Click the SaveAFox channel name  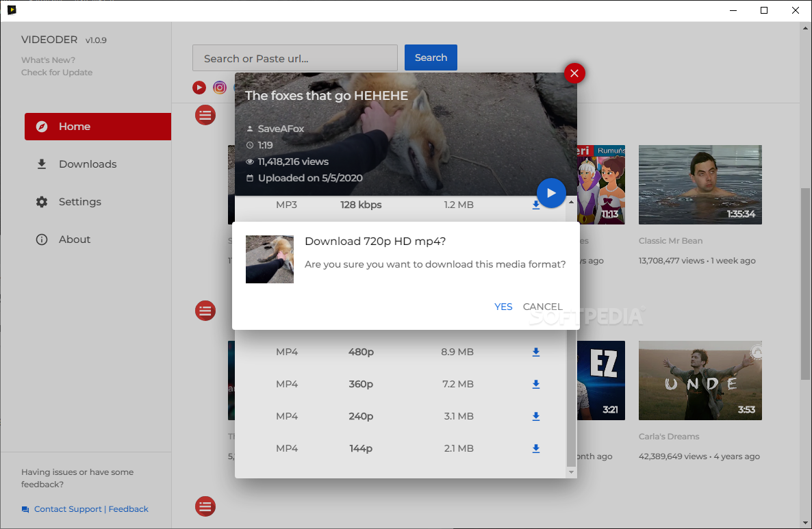281,129
